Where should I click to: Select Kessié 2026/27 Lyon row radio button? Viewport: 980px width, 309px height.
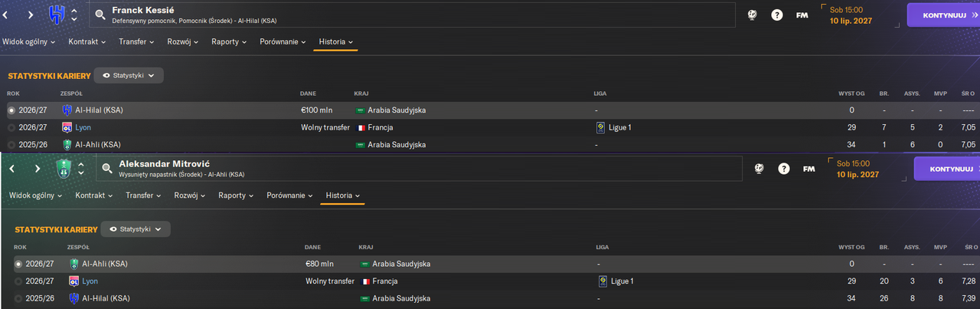pos(11,127)
